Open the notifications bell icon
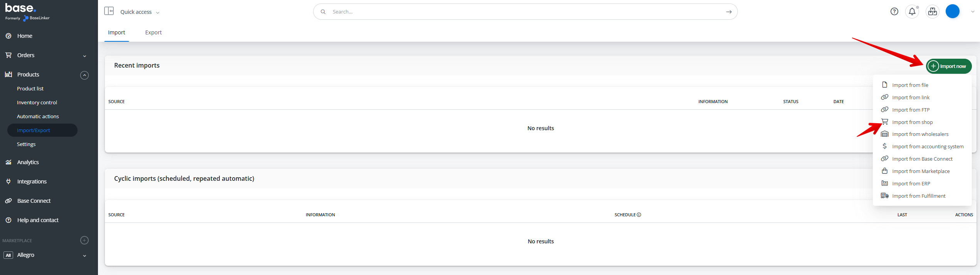This screenshot has width=980, height=275. tap(912, 12)
